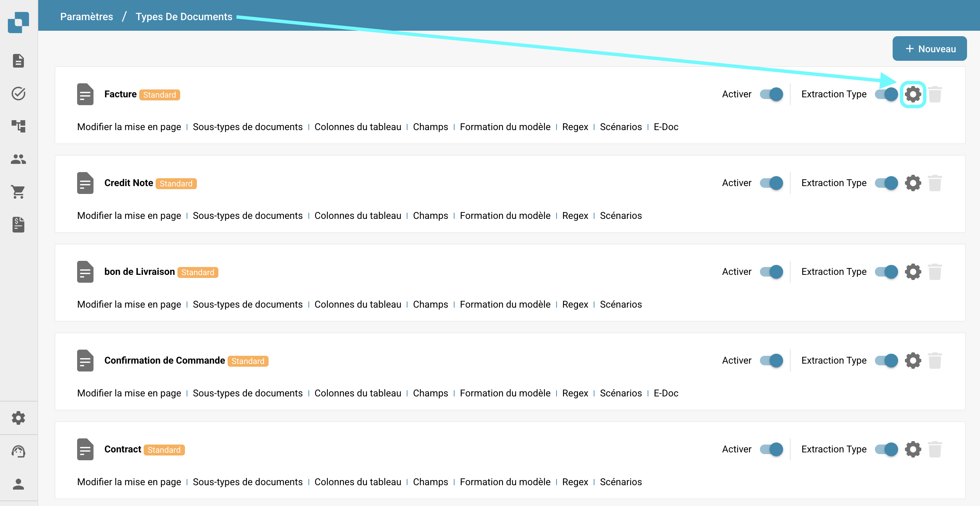Screen dimensions: 980x506
Task: Open the hierarchy tree sidebar icon
Action: (18, 126)
